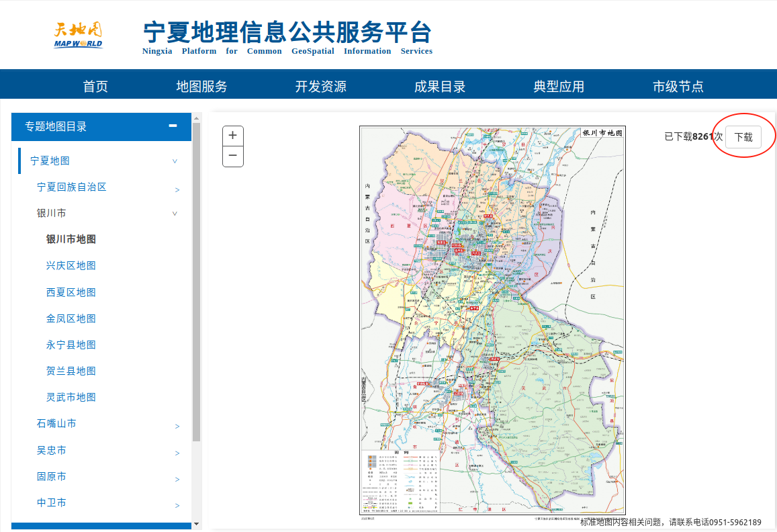Open the 地图服务 menu

click(x=201, y=87)
